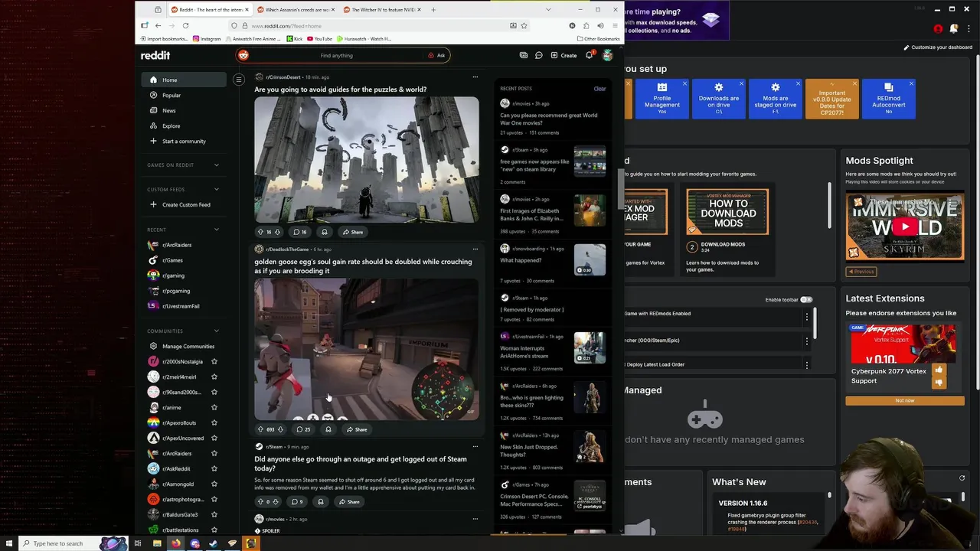Clear the Recent Posts list

(x=599, y=89)
